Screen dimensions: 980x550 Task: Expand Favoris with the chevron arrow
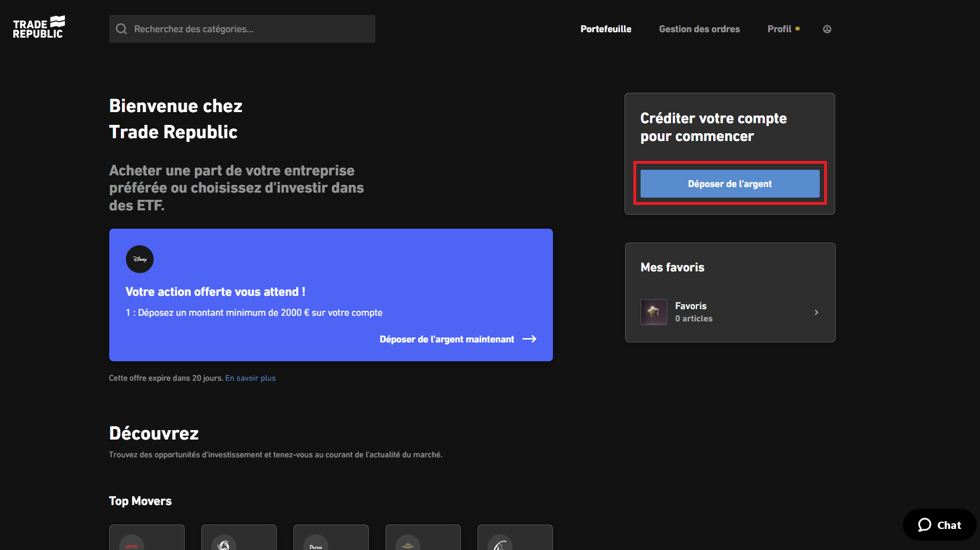pos(816,312)
